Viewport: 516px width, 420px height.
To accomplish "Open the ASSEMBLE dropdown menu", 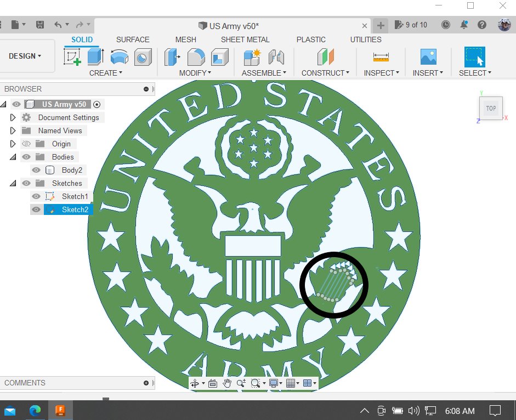I will click(x=264, y=73).
